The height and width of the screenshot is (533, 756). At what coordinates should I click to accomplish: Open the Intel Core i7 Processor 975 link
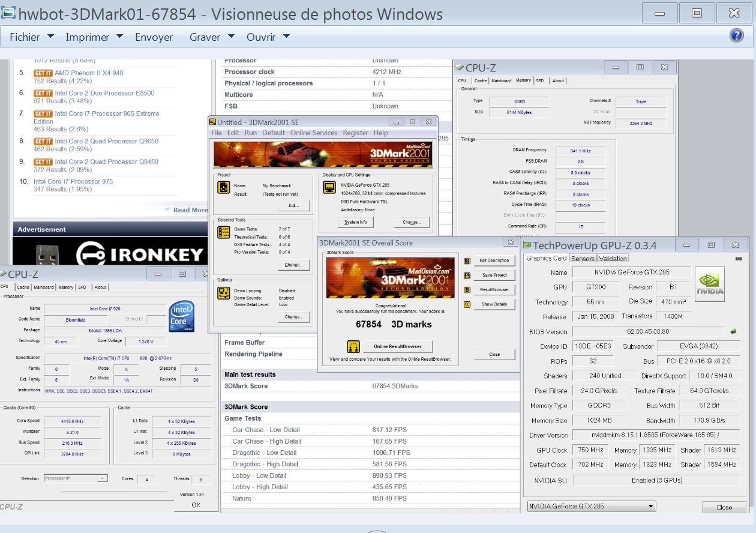click(73, 181)
